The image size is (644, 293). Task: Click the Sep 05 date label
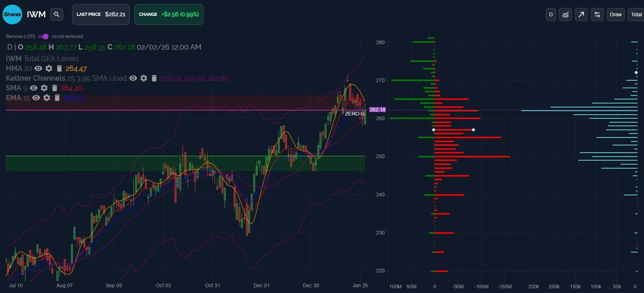(x=114, y=285)
